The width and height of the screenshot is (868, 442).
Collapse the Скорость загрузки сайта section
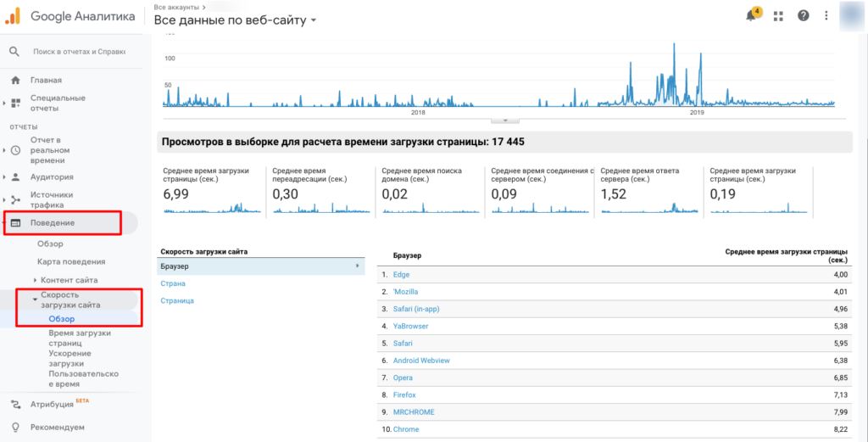click(x=35, y=299)
